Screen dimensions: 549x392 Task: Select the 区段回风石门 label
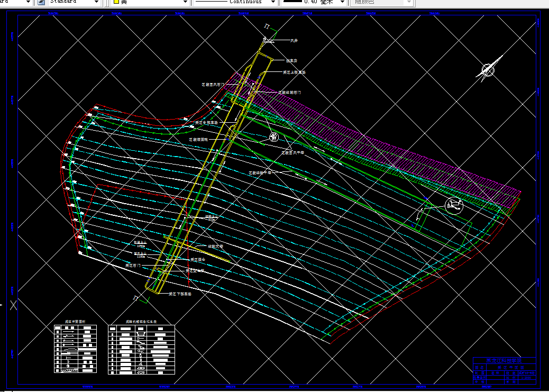click(x=213, y=85)
